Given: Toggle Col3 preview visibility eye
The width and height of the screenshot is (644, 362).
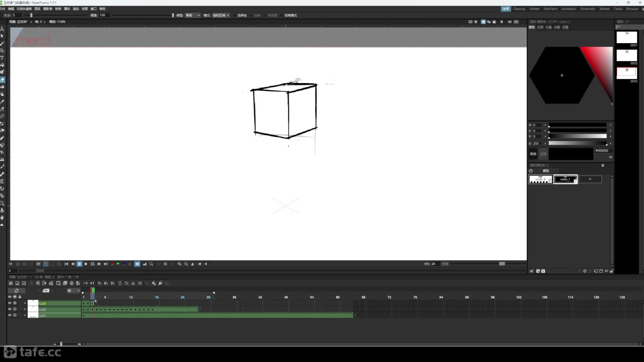Looking at the screenshot, I should pyautogui.click(x=9, y=303).
